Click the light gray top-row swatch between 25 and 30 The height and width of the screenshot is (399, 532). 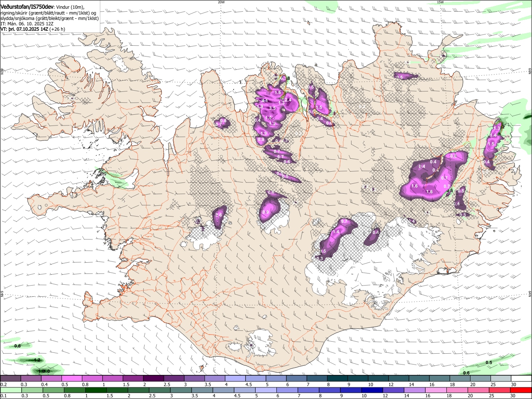pyautogui.click(x=500, y=378)
